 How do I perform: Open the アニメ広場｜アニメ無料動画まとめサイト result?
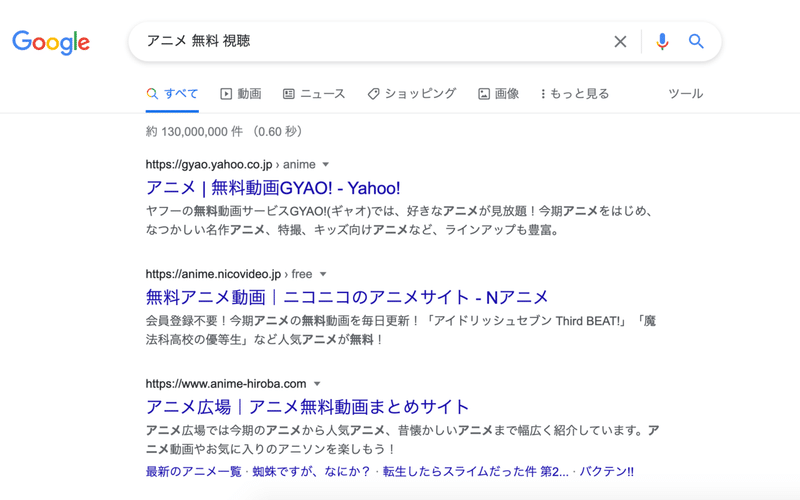pos(307,407)
